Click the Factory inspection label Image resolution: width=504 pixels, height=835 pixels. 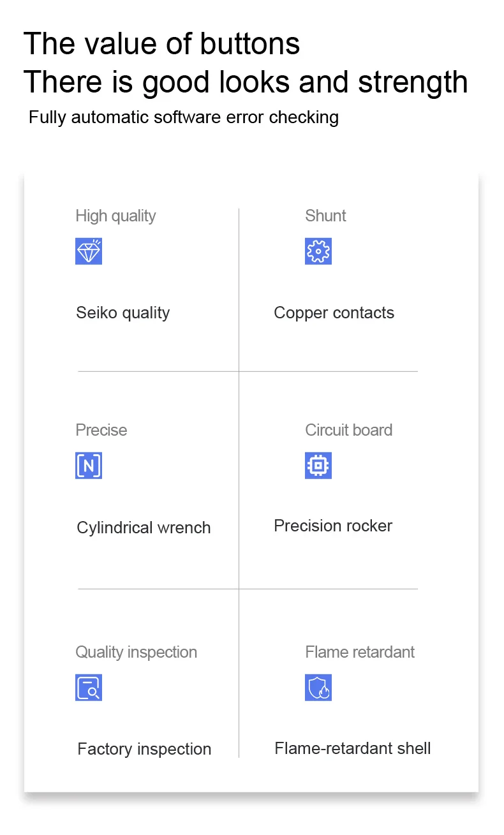click(x=144, y=749)
